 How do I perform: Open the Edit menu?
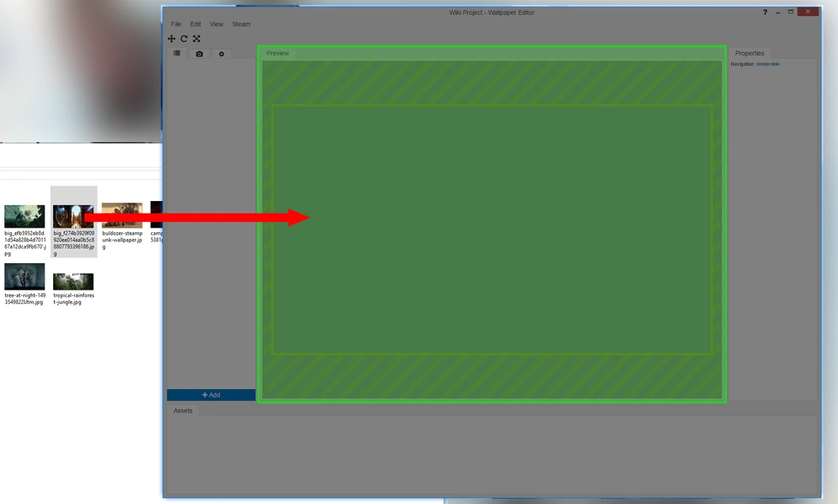196,24
